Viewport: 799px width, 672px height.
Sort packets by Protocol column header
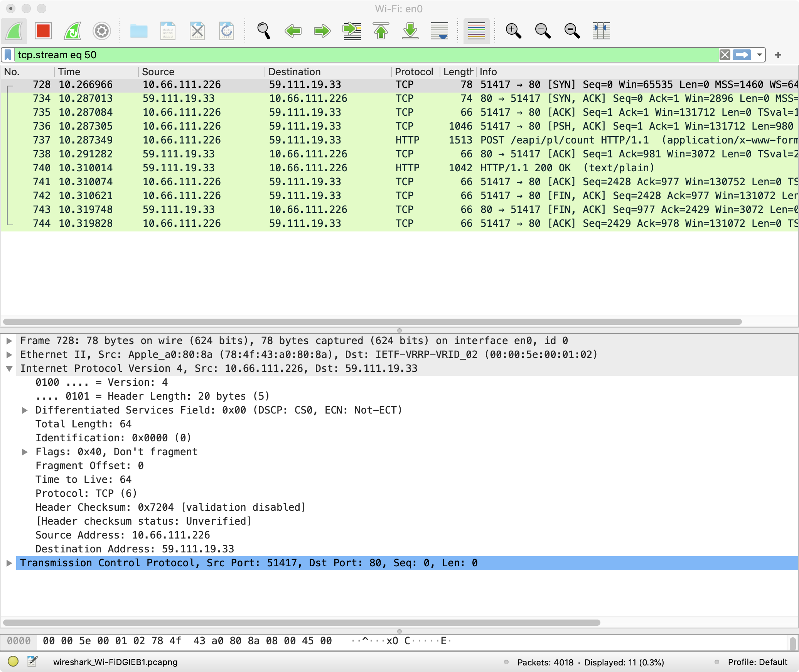point(414,72)
